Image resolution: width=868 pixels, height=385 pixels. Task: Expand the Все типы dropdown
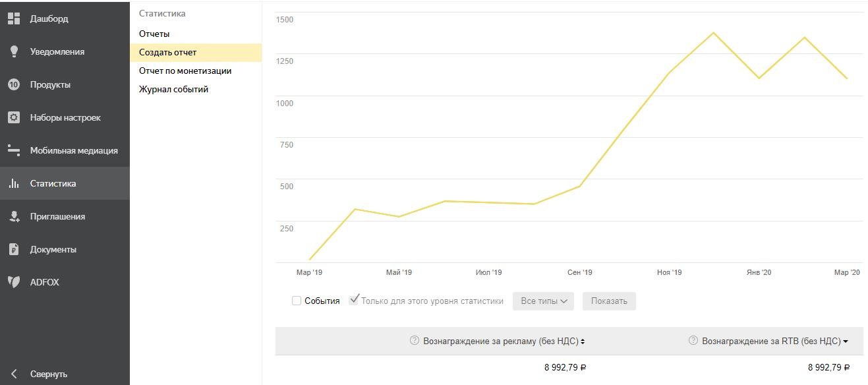point(544,301)
